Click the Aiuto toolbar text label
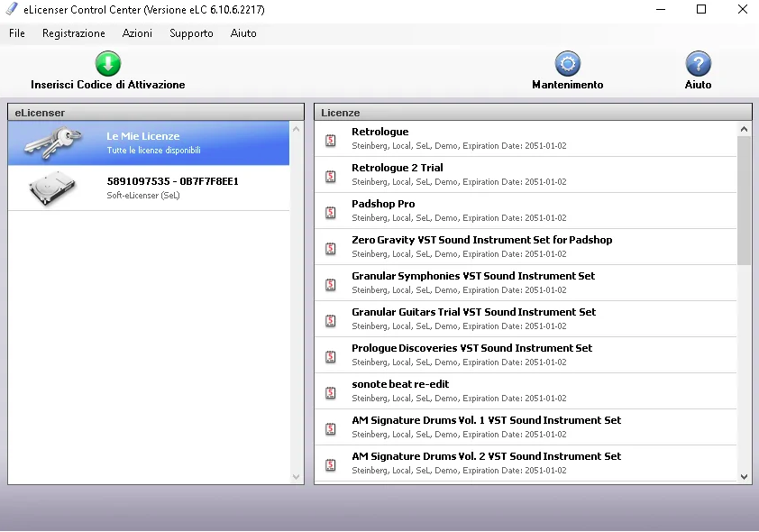This screenshot has height=532, width=759. pyautogui.click(x=698, y=85)
